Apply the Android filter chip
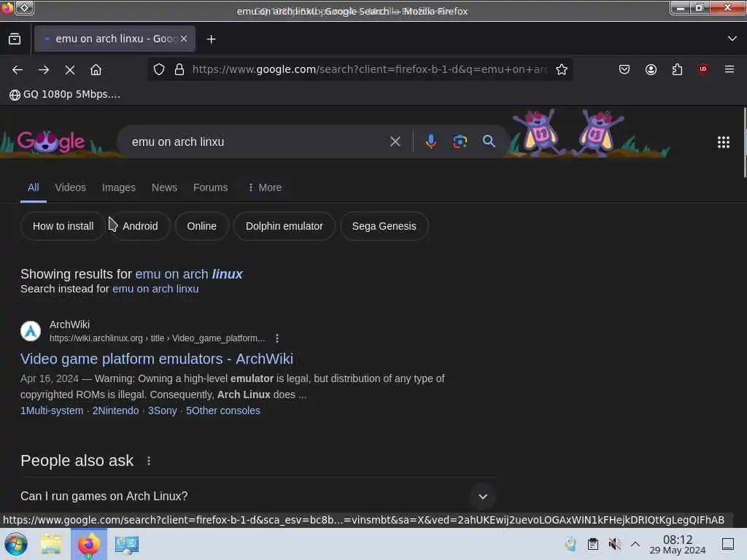Viewport: 747px width, 560px height. pyautogui.click(x=140, y=226)
